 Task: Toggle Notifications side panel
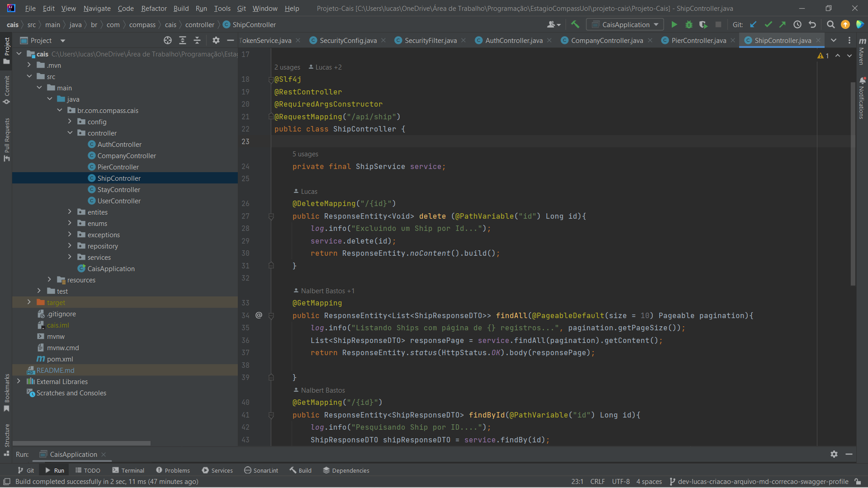click(862, 98)
